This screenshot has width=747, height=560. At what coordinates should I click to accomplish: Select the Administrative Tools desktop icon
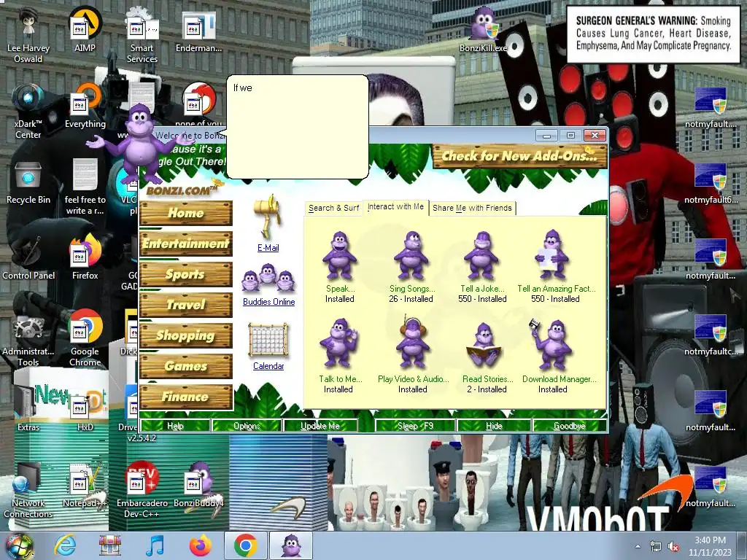tap(28, 339)
